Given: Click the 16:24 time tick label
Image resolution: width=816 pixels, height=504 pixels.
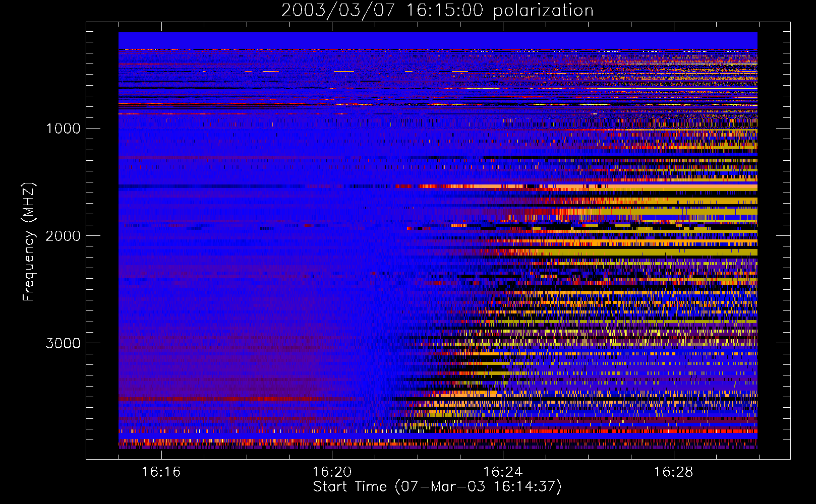Looking at the screenshot, I should click(503, 472).
